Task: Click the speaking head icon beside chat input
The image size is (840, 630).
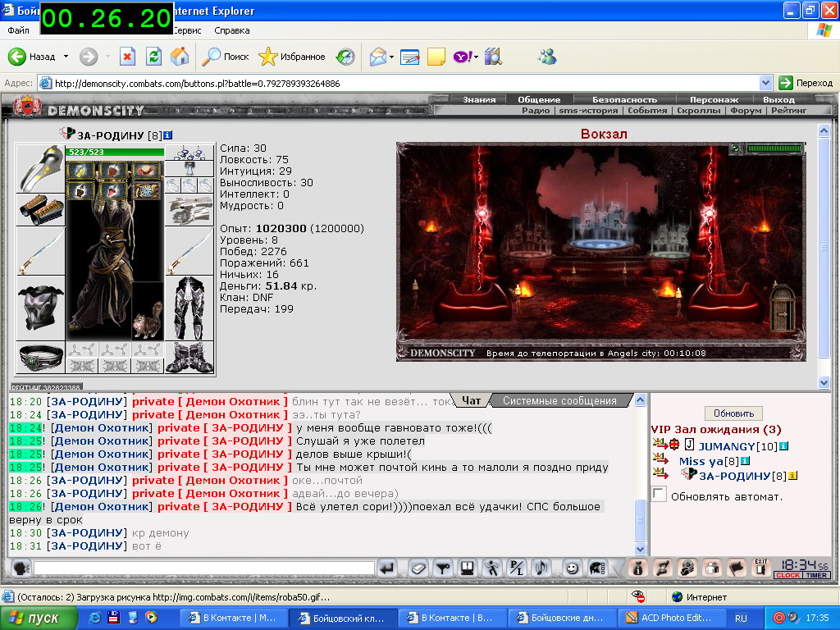Action: [21, 568]
